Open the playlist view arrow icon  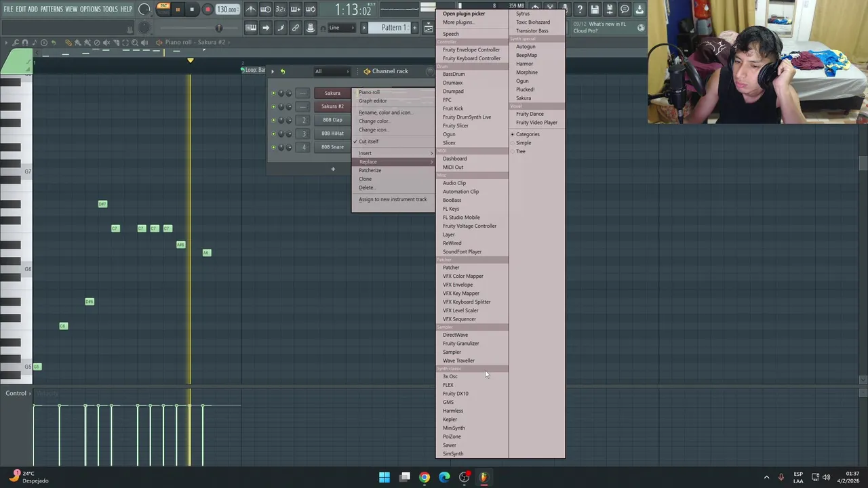(266, 28)
